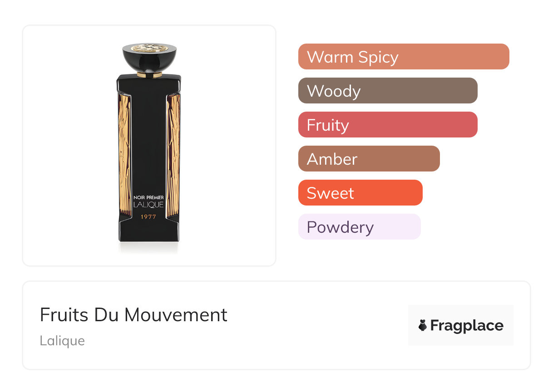This screenshot has width=553, height=392.
Task: Select the Woody accord bar
Action: (387, 91)
